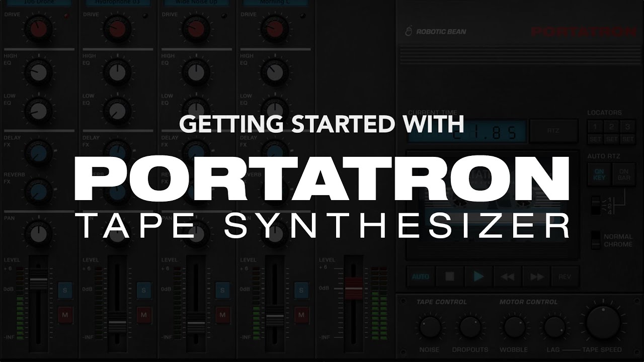Viewport: 644px width, 362px height.
Task: Solo the Hydrophone 03 channel
Action: [x=144, y=290]
